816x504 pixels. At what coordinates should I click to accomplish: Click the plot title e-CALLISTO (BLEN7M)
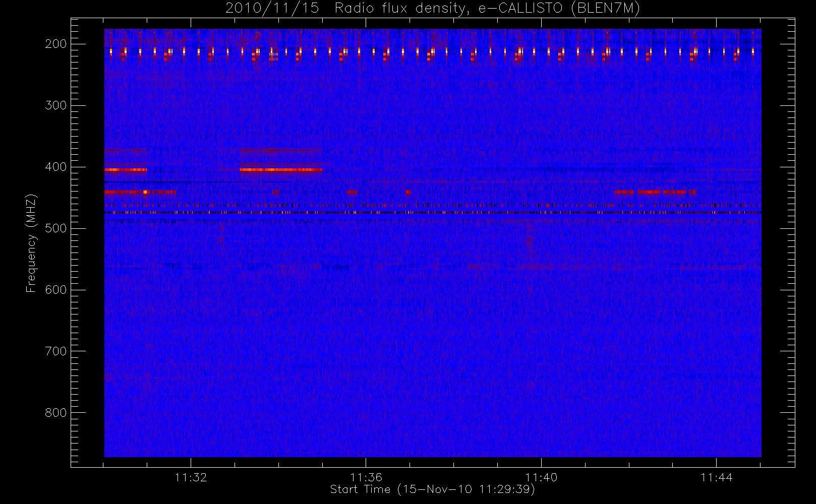click(x=559, y=9)
